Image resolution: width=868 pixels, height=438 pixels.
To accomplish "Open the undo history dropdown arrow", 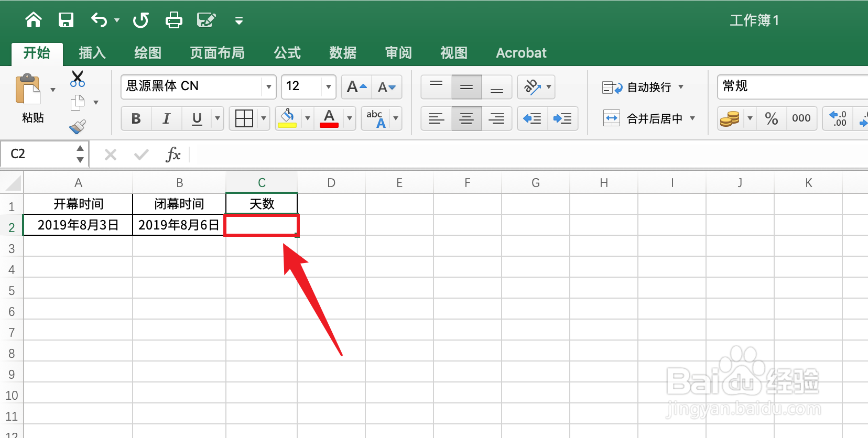I will coord(117,20).
